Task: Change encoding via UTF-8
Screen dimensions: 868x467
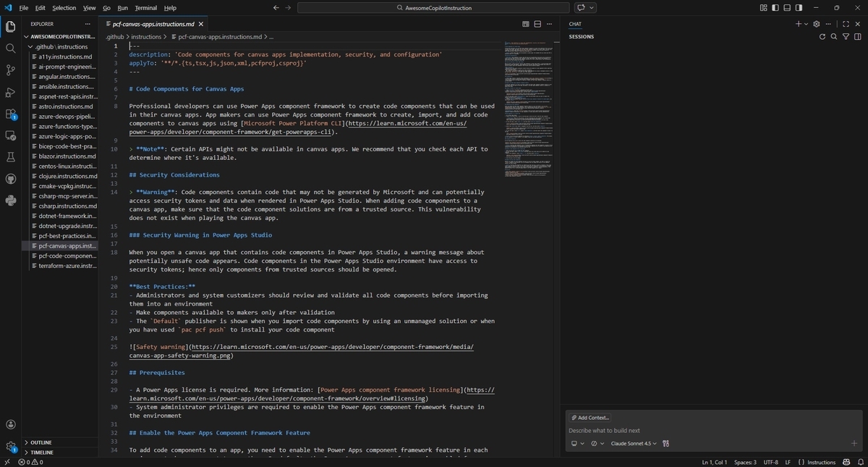Action: click(x=770, y=462)
